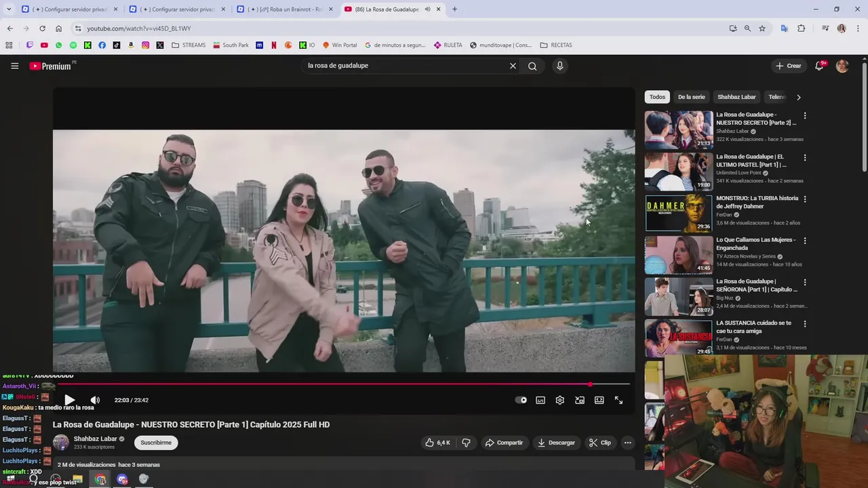Click the YouTube search text field
The width and height of the screenshot is (868, 488).
[x=406, y=66]
